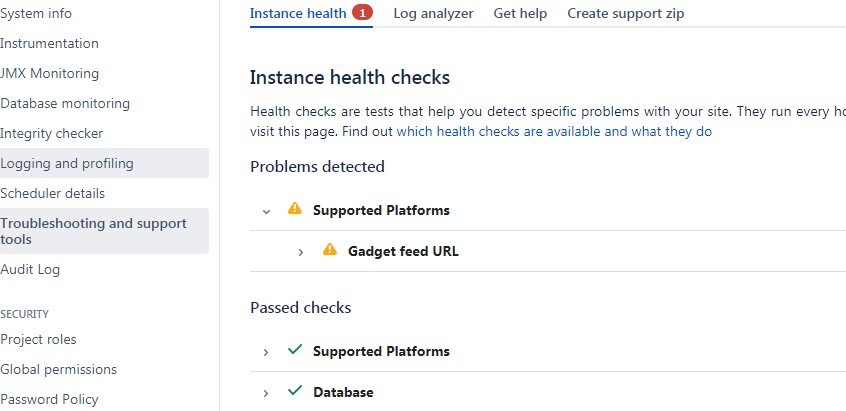
Task: Expand the Gadget feed URL details
Action: click(x=301, y=252)
